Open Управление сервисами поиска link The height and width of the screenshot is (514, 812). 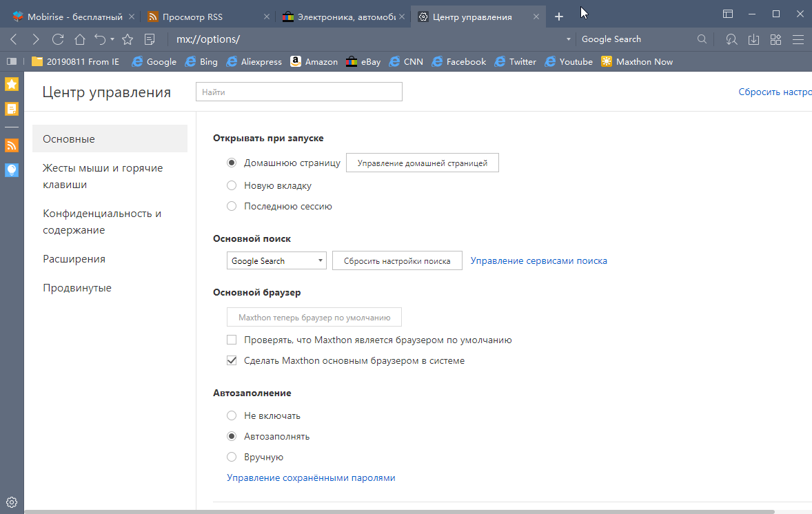(538, 261)
